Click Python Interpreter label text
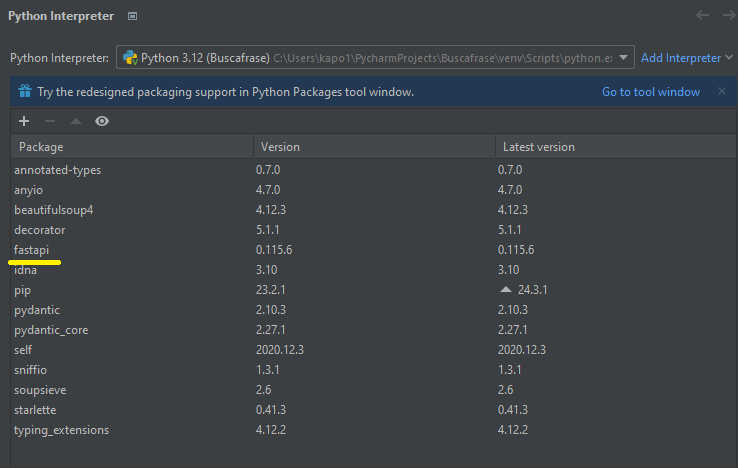Image resolution: width=738 pixels, height=469 pixels. point(59,58)
